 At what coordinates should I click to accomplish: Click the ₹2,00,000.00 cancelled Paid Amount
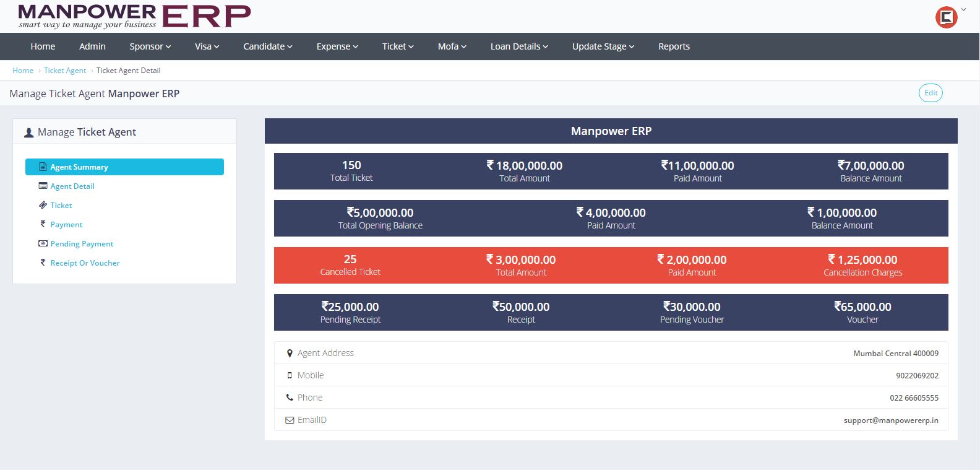[x=692, y=259]
